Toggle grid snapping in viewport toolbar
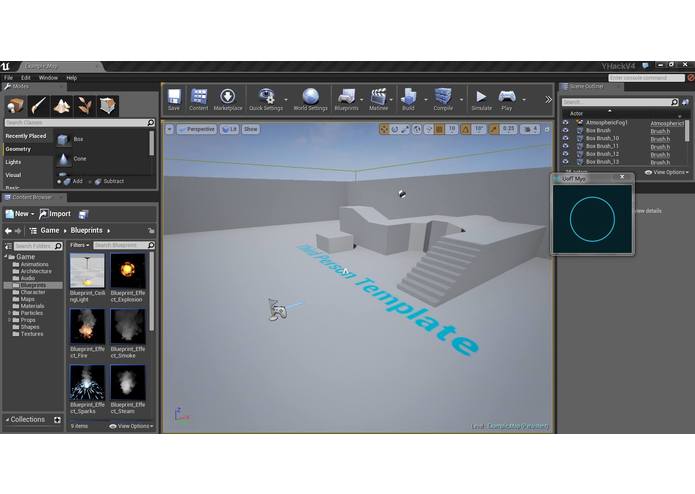 point(439,129)
